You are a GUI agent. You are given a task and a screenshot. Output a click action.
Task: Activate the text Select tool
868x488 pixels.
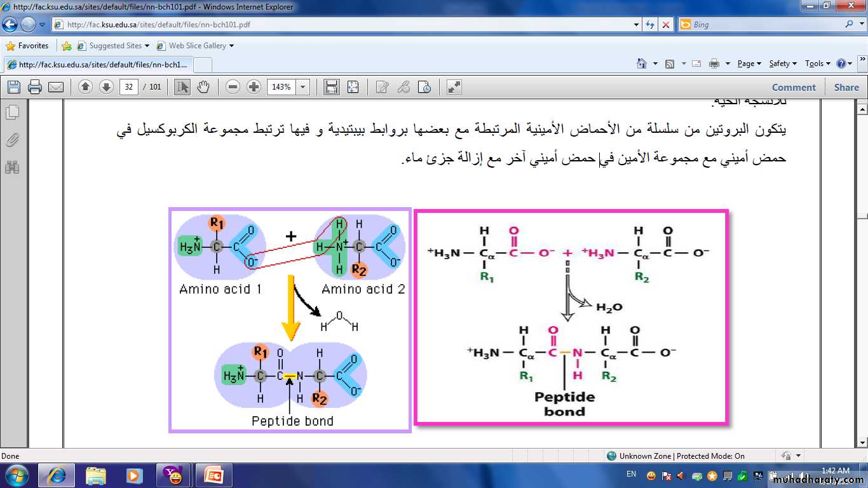coord(182,87)
